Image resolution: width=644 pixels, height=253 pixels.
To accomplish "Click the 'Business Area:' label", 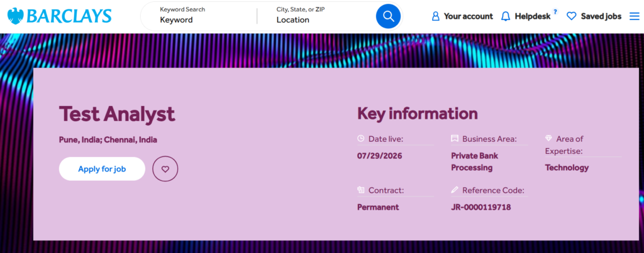I will (489, 139).
